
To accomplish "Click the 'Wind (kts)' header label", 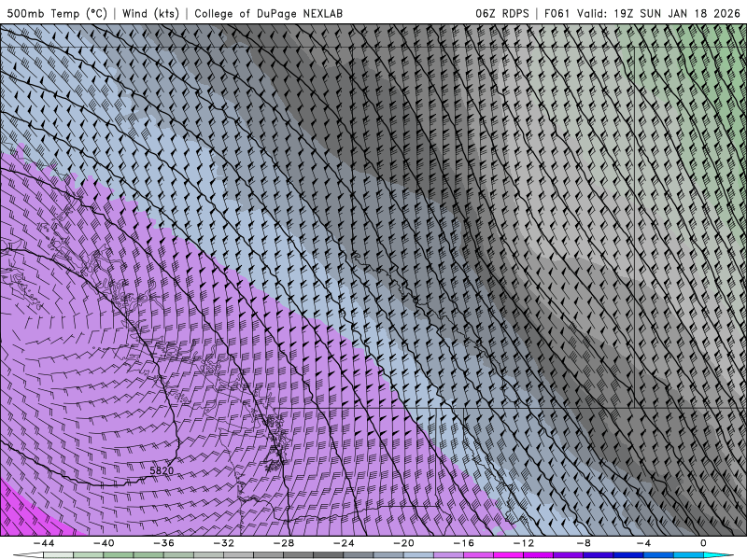I will click(150, 13).
